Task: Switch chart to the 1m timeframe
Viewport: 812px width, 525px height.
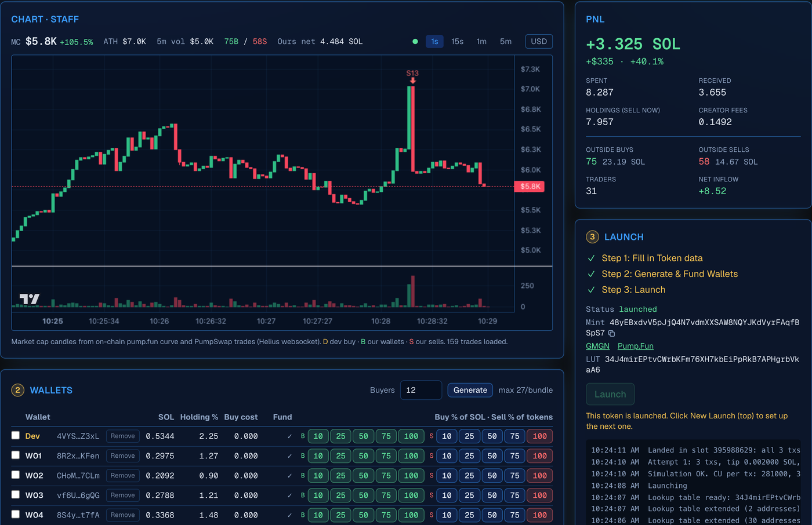Action: (x=481, y=42)
